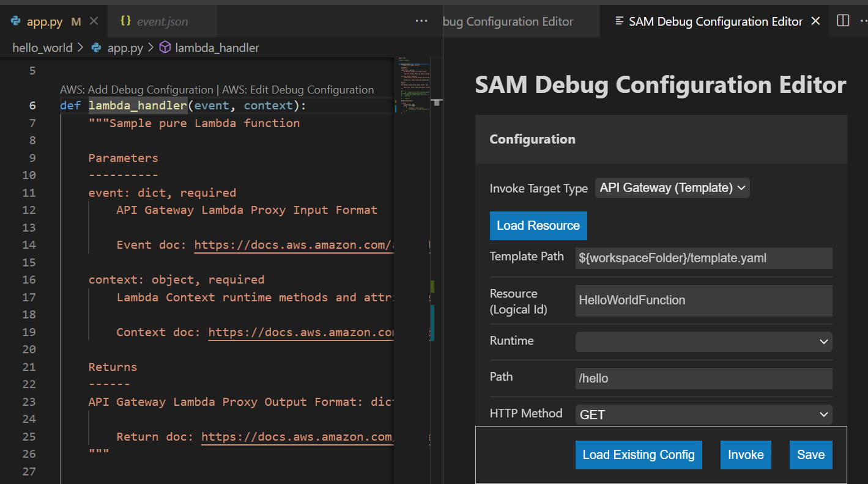Image resolution: width=868 pixels, height=484 pixels.
Task: Click hello_world in the breadcrumb
Action: pos(42,48)
